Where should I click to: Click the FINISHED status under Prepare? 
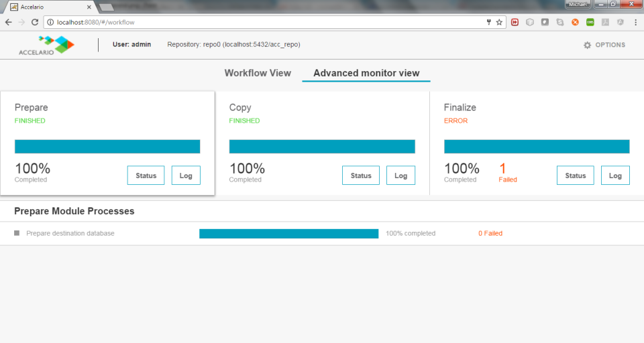(30, 121)
